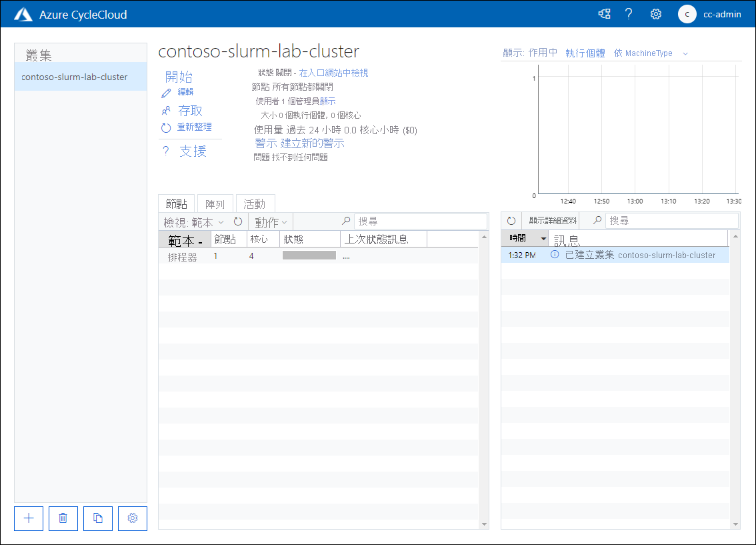Screen dimensions: 756x545
Task: Refresh the nodes list with the circular arrow icon
Action: click(x=238, y=220)
